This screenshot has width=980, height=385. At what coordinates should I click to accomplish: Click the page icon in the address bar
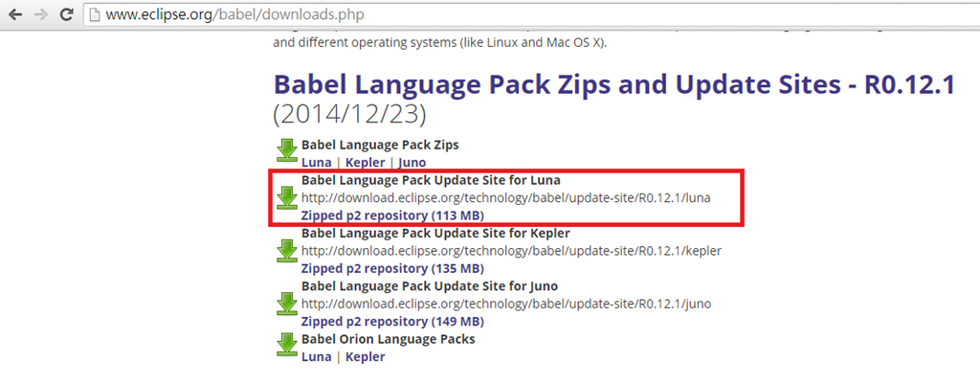[x=96, y=16]
